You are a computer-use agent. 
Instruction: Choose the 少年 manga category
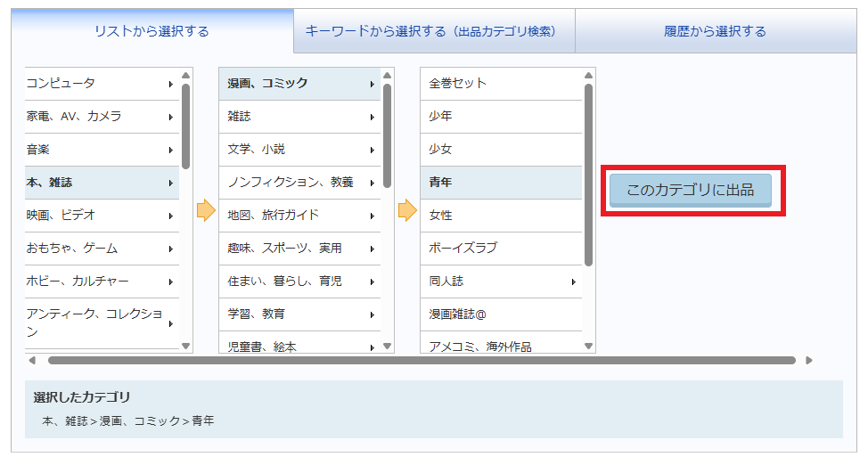pyautogui.click(x=499, y=117)
